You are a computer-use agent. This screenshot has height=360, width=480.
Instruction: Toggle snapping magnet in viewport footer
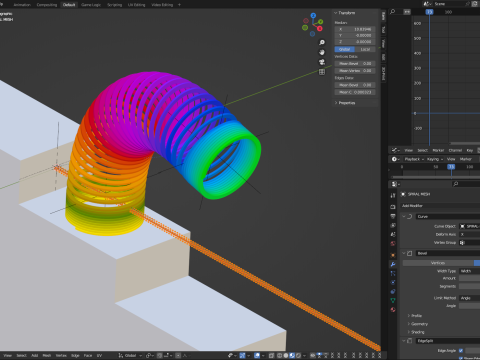pos(160,355)
